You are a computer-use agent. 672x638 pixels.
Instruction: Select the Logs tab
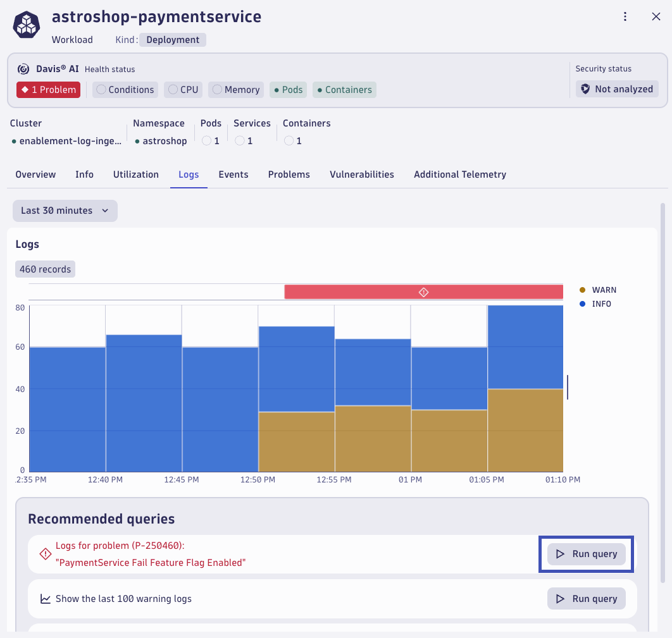click(189, 175)
